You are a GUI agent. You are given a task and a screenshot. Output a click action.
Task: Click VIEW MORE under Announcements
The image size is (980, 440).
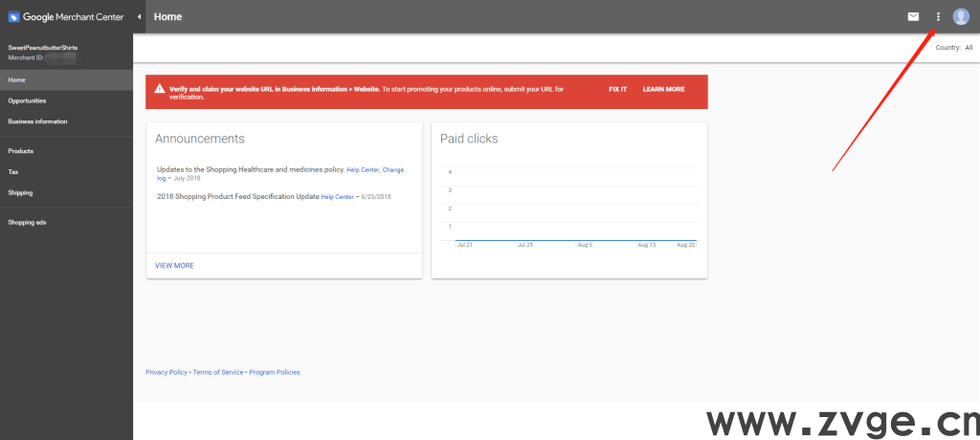[x=174, y=265]
